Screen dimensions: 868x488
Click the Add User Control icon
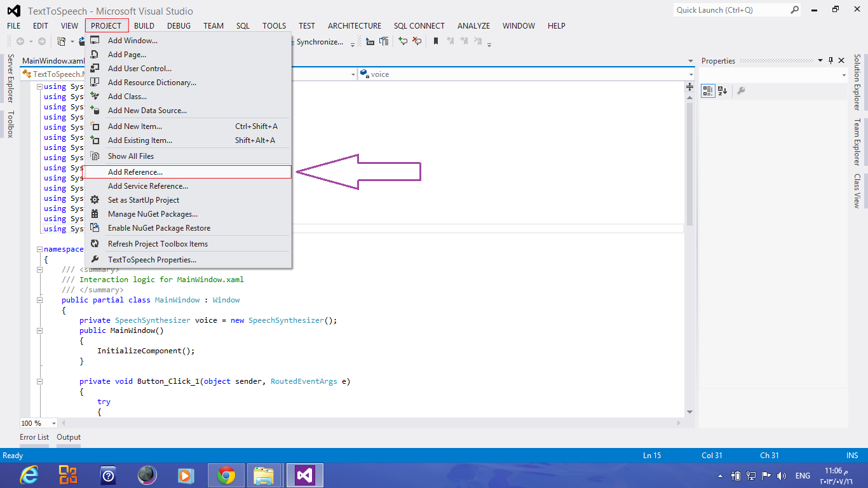(x=95, y=68)
